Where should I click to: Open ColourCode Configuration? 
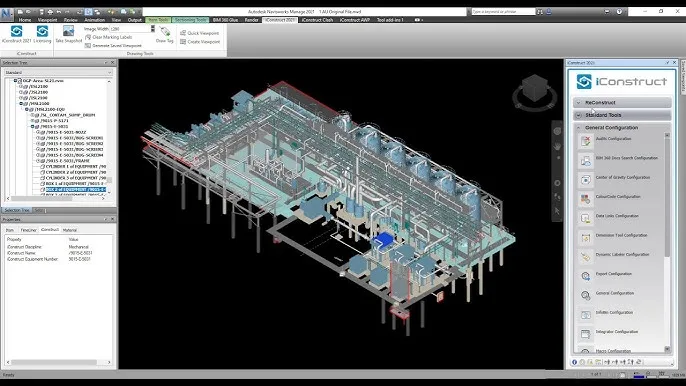(x=618, y=197)
